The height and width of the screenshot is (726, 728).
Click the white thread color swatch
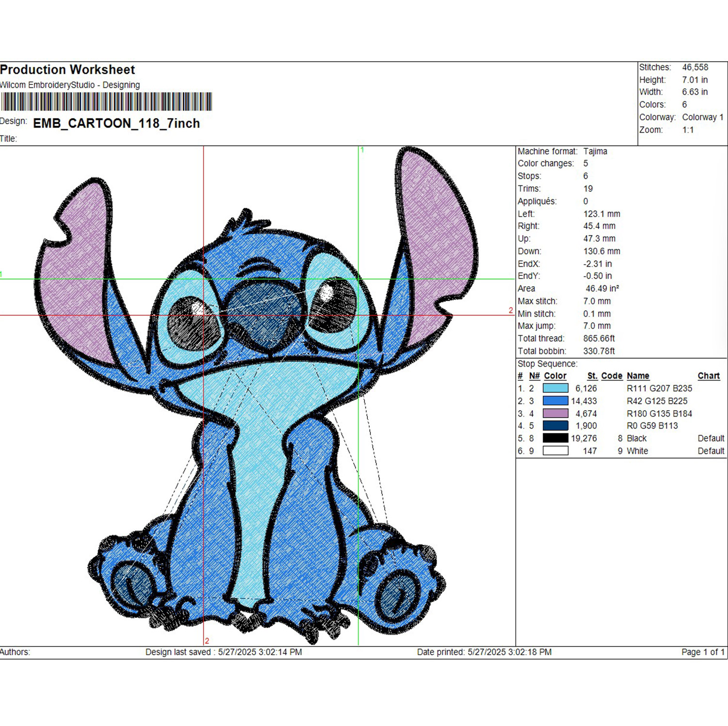pyautogui.click(x=555, y=451)
